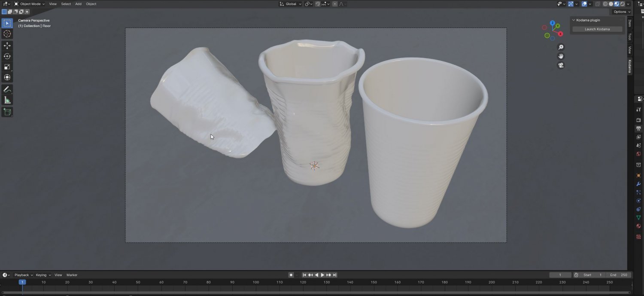Open the Object Mode dropdown
644x296 pixels.
pyautogui.click(x=29, y=4)
